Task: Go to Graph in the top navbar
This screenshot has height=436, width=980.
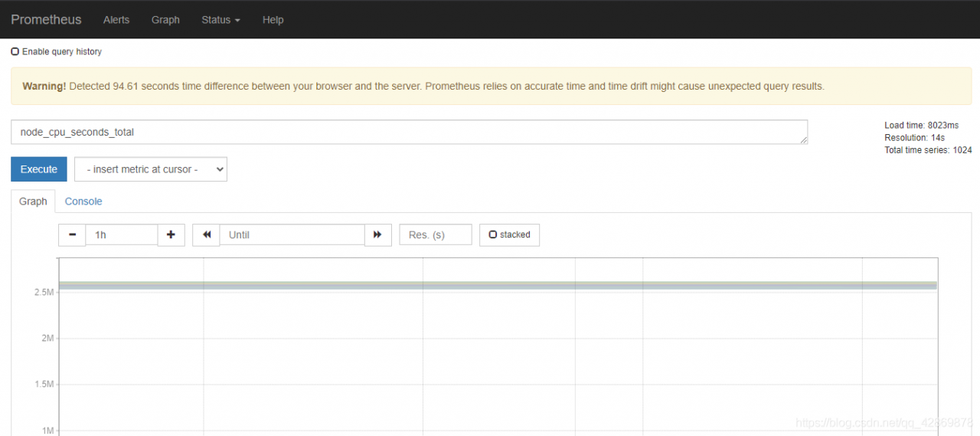Action: pyautogui.click(x=165, y=20)
